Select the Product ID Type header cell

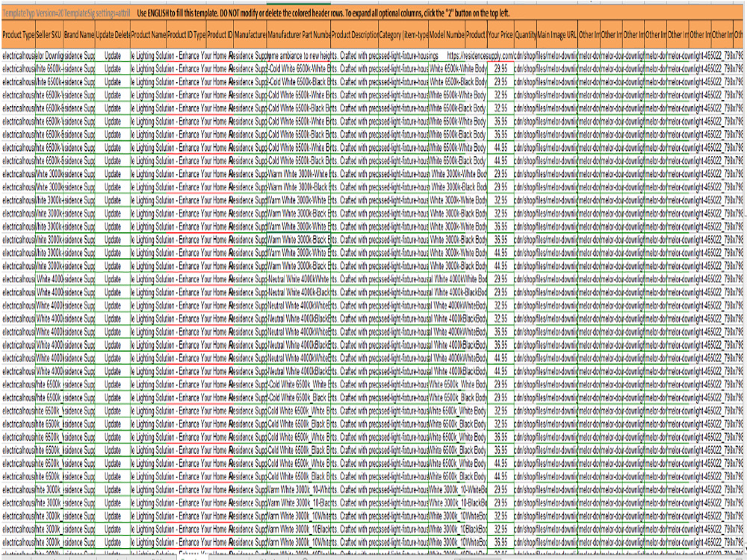(x=186, y=35)
